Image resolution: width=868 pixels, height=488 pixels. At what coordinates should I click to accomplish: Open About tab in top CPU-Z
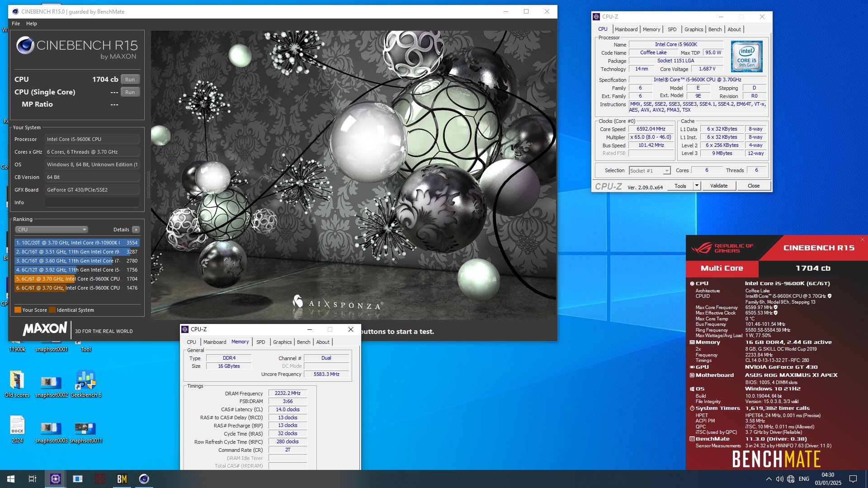click(734, 29)
